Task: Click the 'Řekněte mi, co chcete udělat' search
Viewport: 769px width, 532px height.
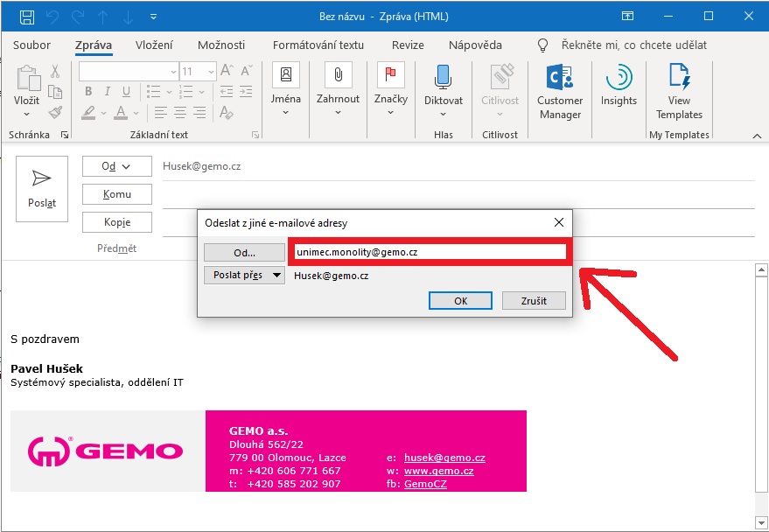Action: [x=634, y=45]
